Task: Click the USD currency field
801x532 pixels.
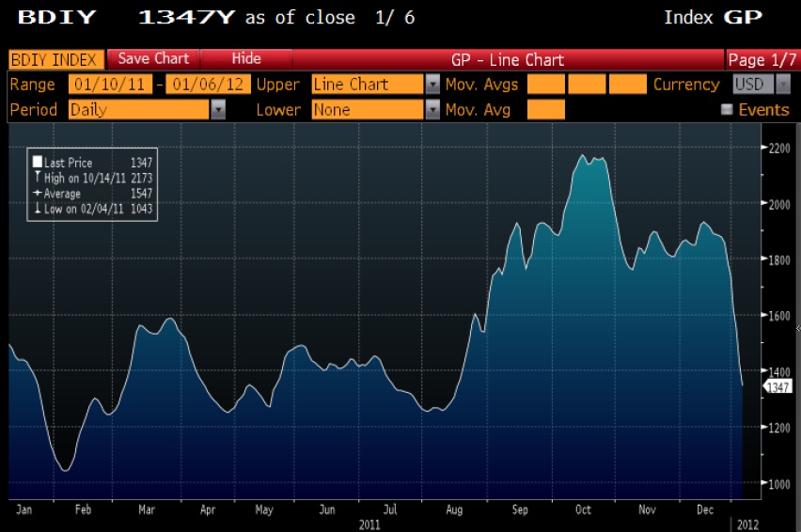Action: pos(753,85)
